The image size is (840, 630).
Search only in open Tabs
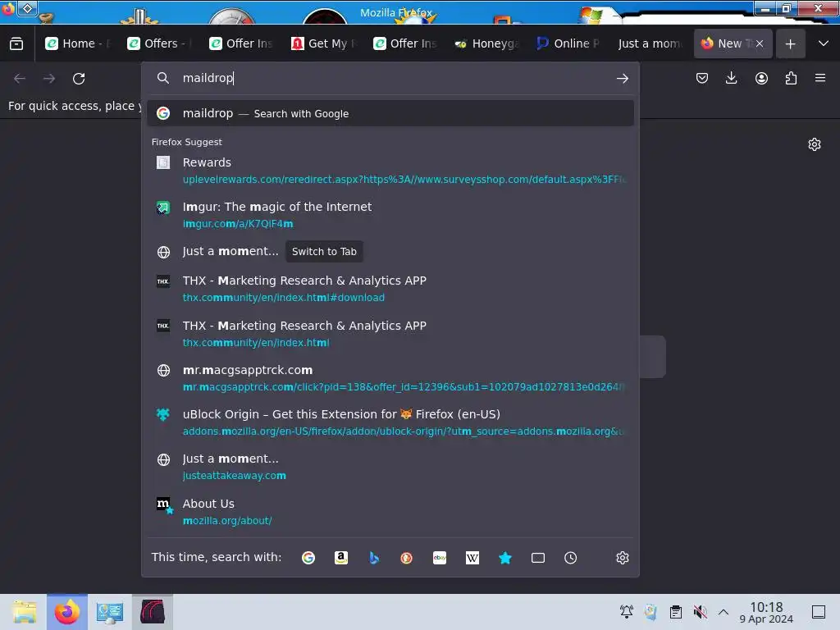click(538, 558)
